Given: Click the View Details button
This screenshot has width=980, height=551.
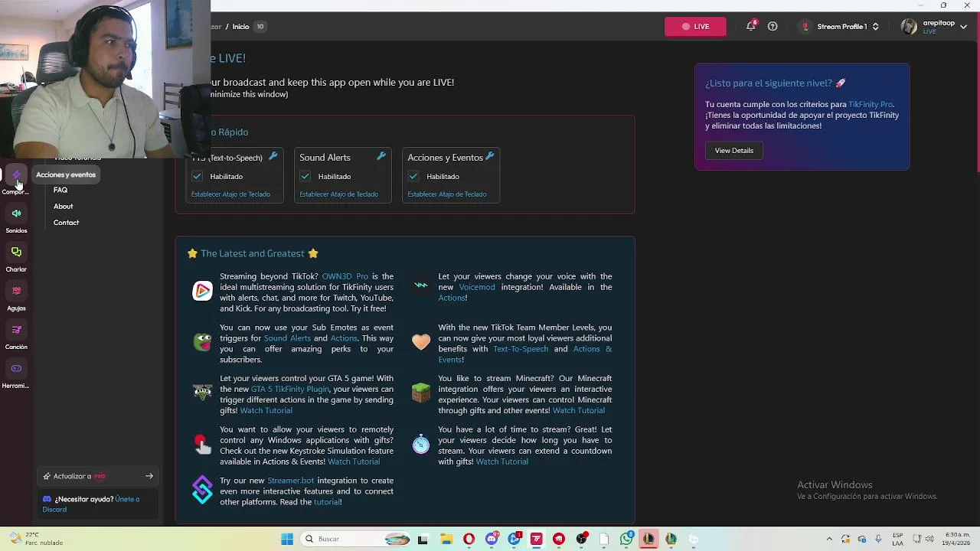Looking at the screenshot, I should point(734,151).
